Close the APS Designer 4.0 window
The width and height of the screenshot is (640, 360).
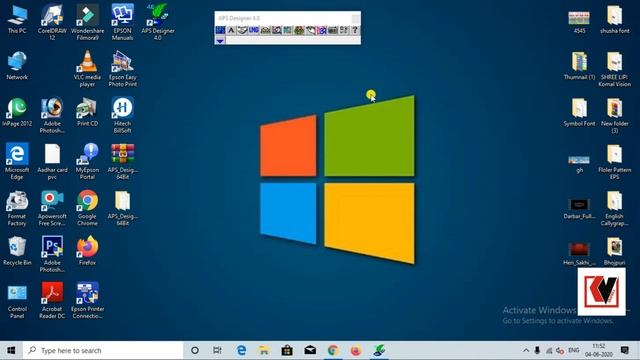(356, 18)
